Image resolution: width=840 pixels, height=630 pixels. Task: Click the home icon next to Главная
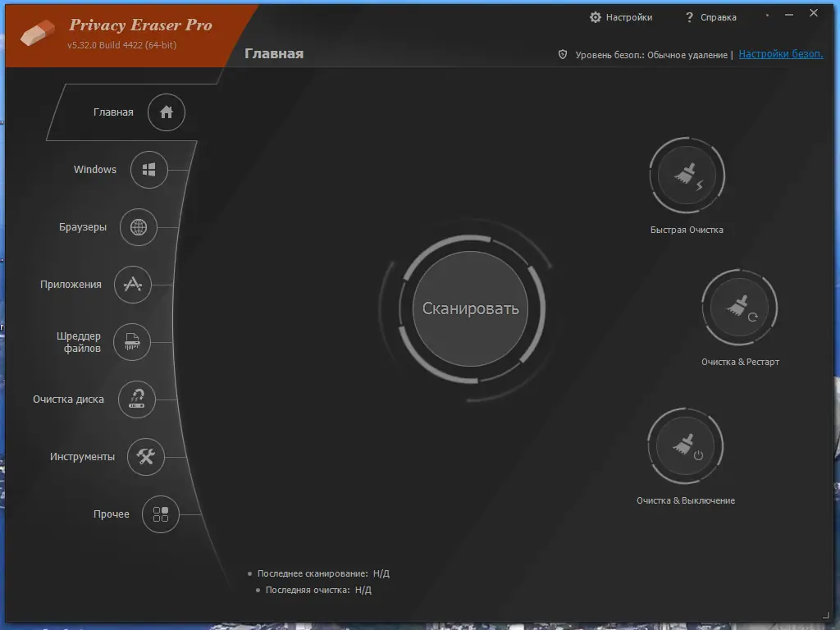tap(166, 112)
